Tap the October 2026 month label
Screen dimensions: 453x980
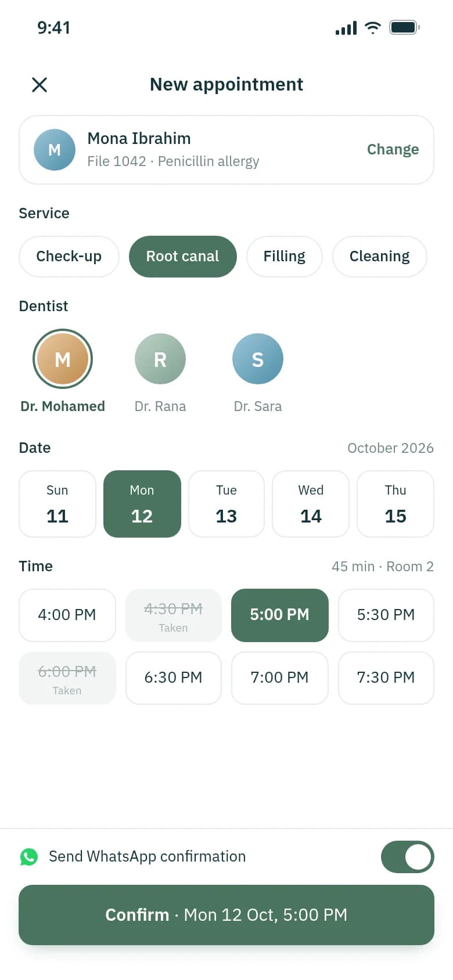390,448
